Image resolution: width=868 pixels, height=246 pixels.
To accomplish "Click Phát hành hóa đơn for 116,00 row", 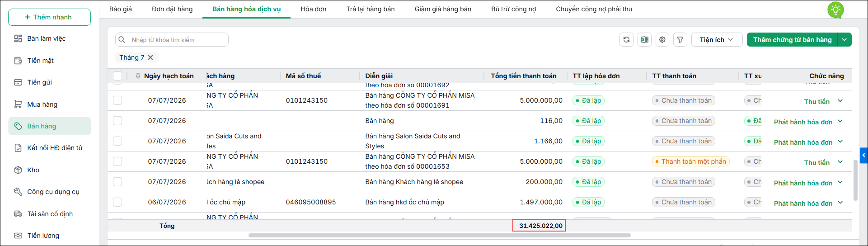I will point(803,122).
